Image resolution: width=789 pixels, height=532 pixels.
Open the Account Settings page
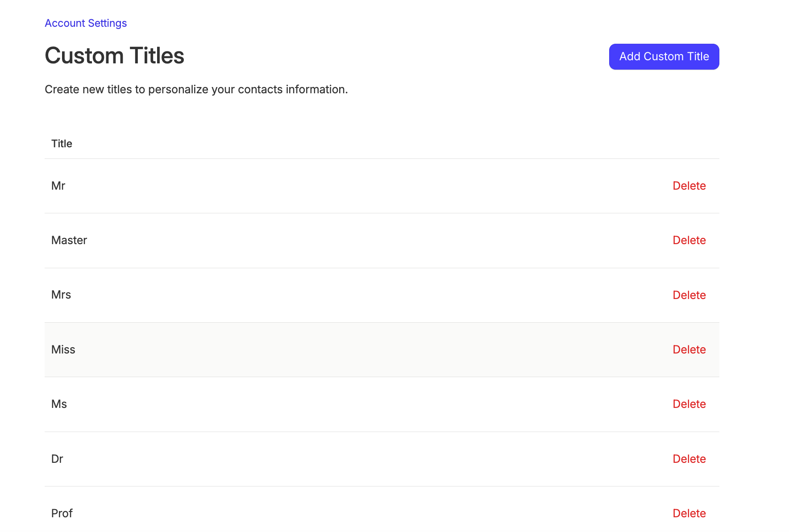(85, 23)
